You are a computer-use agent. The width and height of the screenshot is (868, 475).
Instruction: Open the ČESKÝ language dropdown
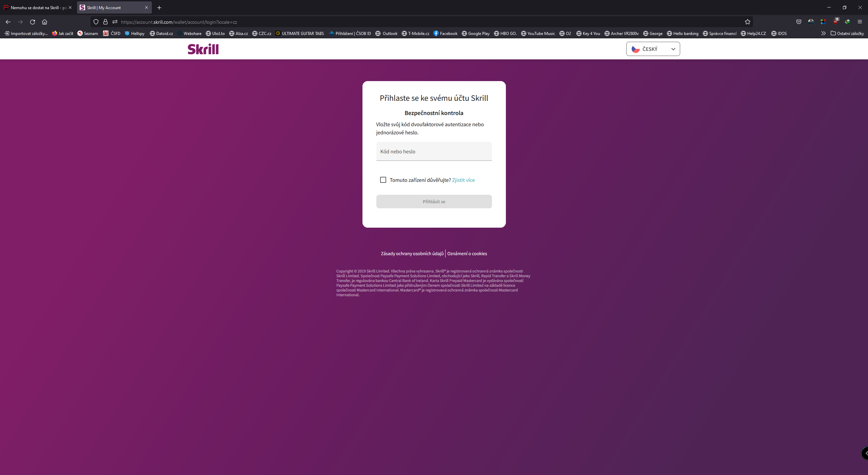pyautogui.click(x=653, y=49)
